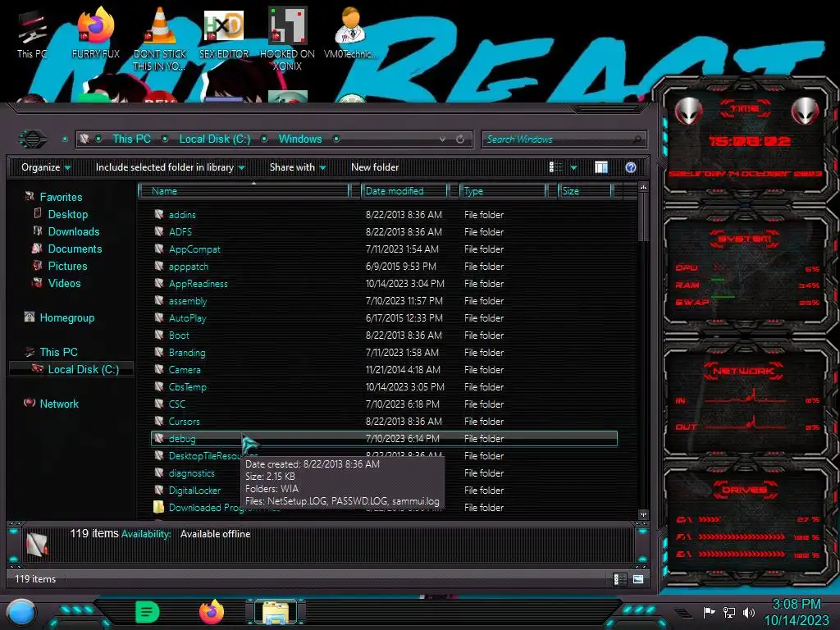Launch the HxD SEX EDITOR desktop icon

224,33
